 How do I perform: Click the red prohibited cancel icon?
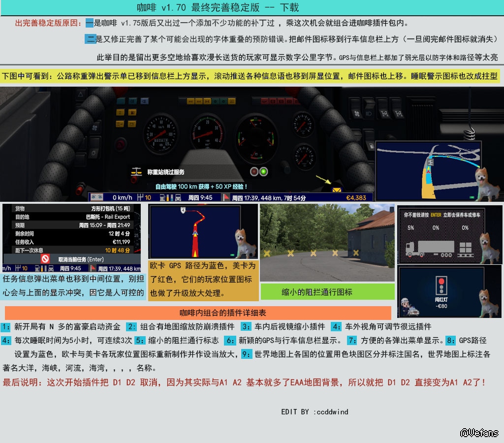pos(45,259)
